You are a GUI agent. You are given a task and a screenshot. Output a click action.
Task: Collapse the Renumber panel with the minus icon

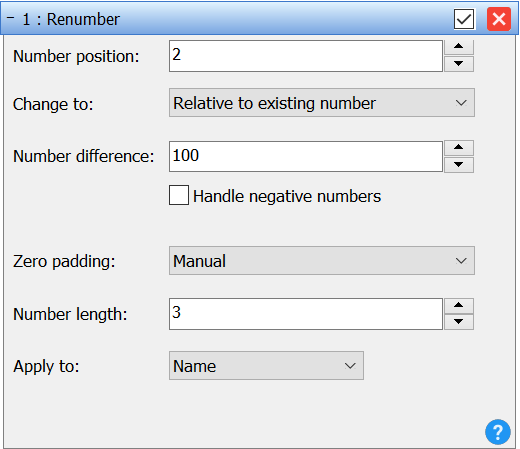point(10,18)
